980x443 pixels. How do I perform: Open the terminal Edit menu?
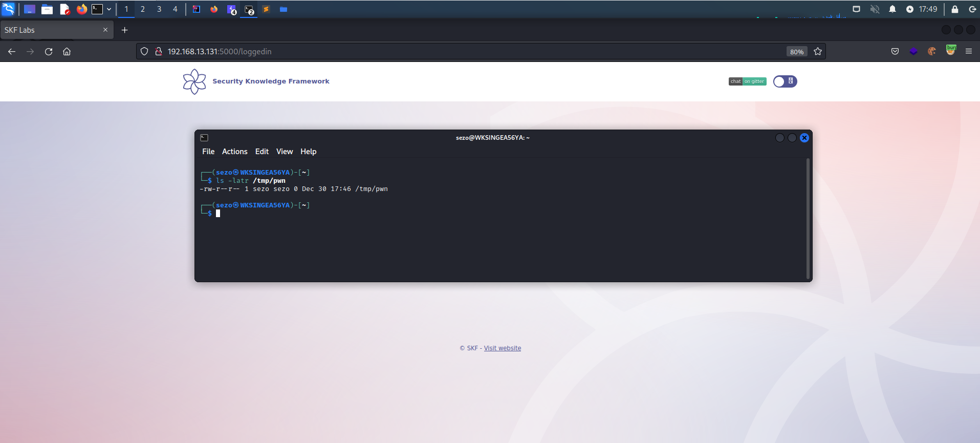[262, 152]
